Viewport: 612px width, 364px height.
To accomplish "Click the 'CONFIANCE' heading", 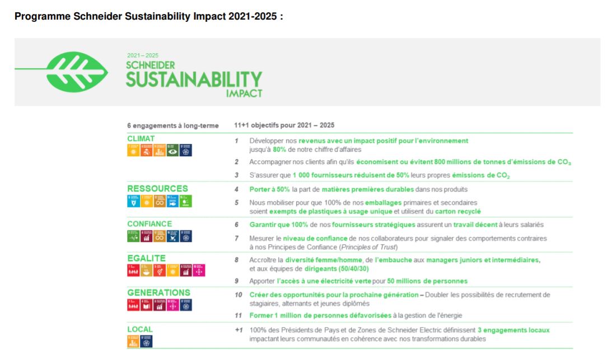I will pos(150,224).
